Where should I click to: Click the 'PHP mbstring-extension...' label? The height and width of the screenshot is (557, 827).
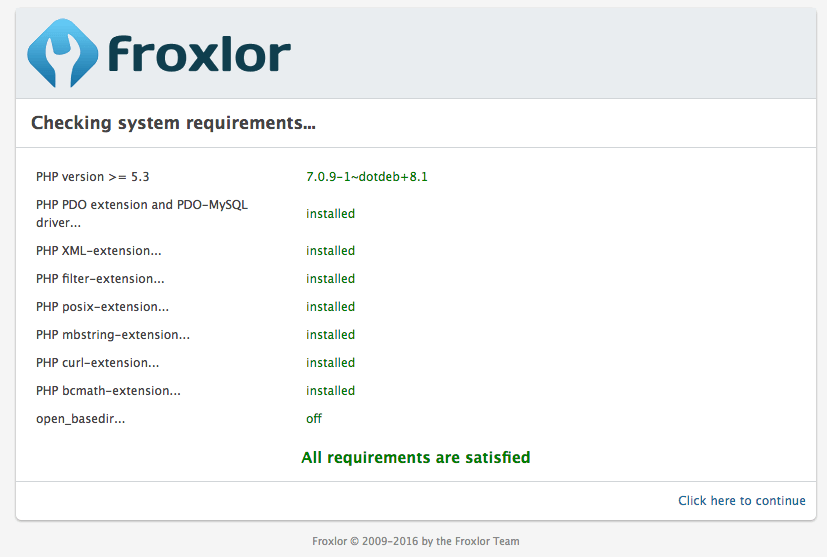(112, 335)
